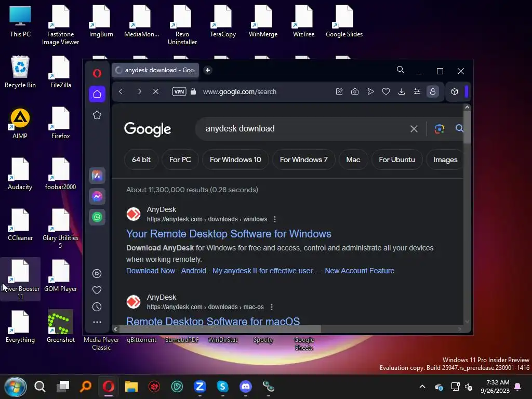
Task: Select the 64 bit filter chip
Action: 141,159
